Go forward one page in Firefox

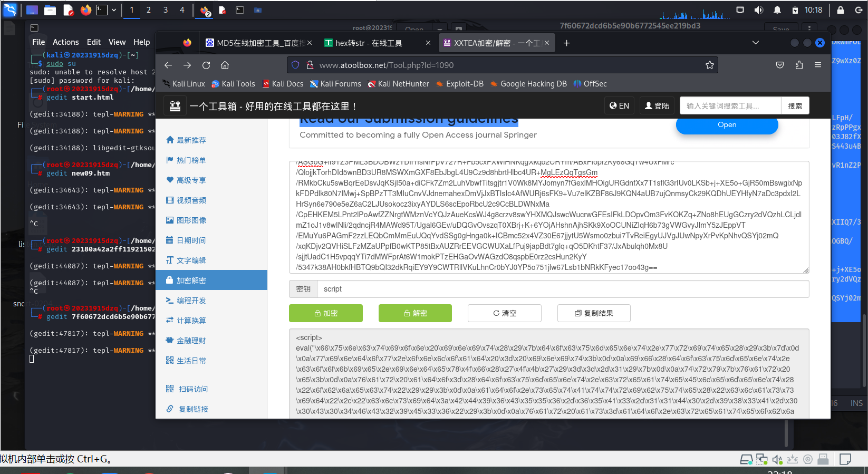tap(187, 65)
